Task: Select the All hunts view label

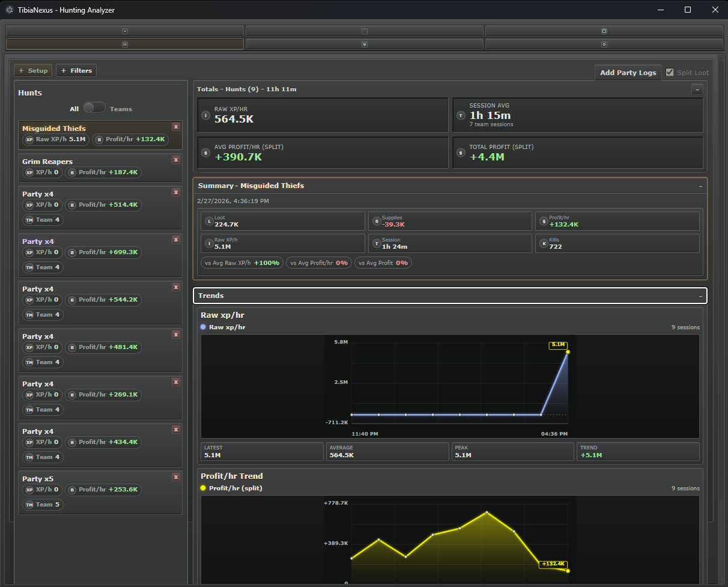Action: tap(74, 109)
